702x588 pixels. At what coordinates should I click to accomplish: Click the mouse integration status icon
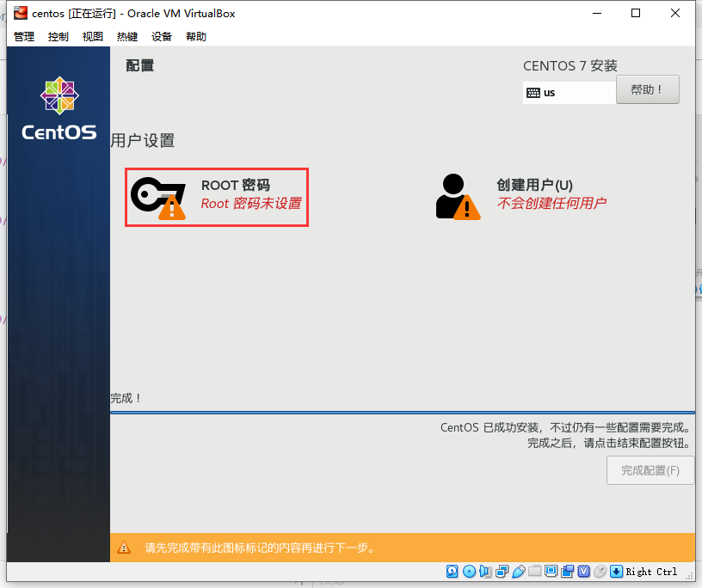(x=600, y=572)
